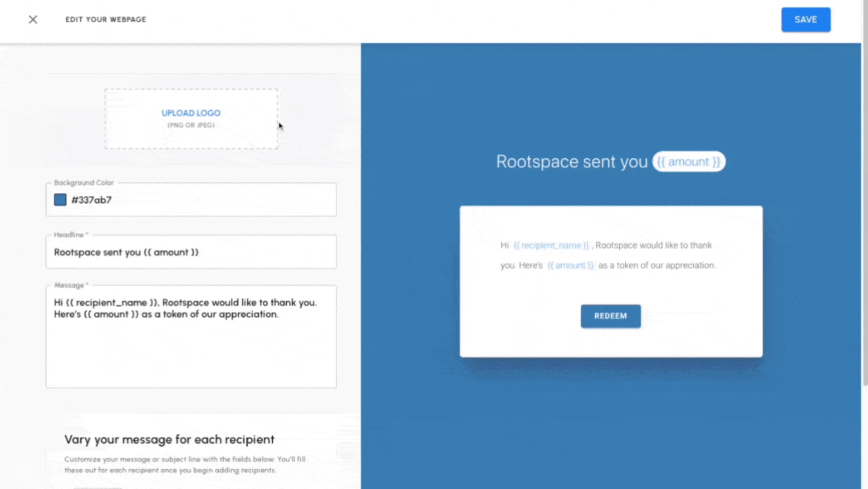Viewport: 868px width, 489px height.
Task: Click the 'Customize your message or subject line' description
Action: pyautogui.click(x=185, y=464)
